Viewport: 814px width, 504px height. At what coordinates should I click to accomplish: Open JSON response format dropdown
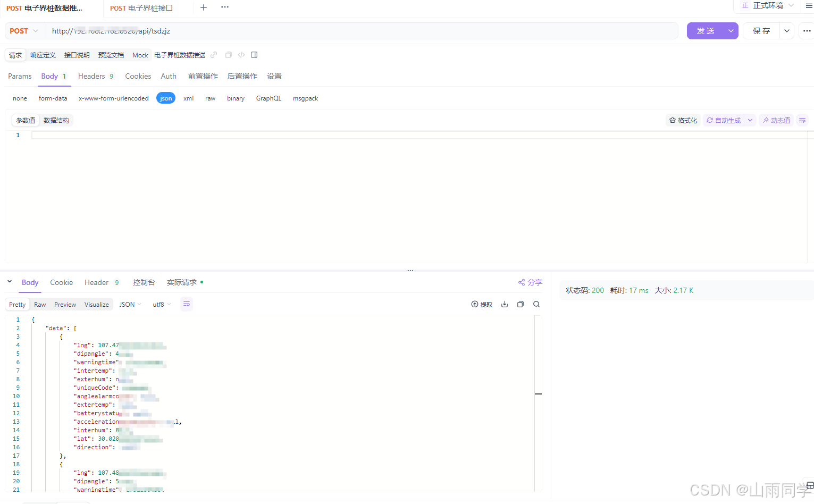[x=130, y=305]
